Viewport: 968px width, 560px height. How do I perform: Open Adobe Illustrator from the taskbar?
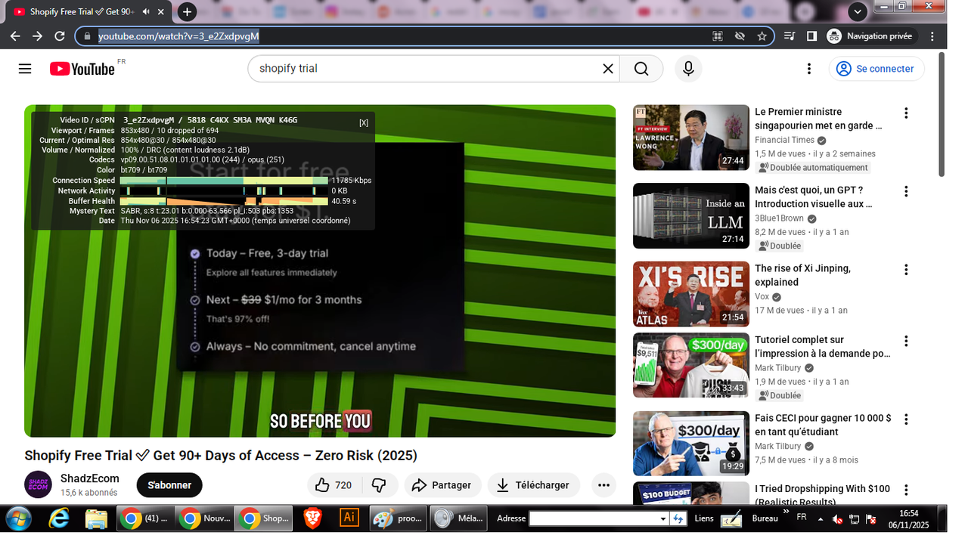pyautogui.click(x=349, y=518)
